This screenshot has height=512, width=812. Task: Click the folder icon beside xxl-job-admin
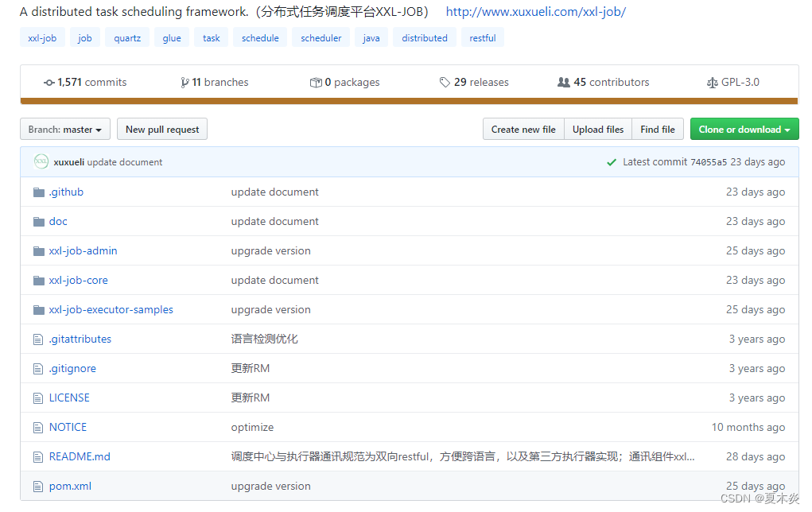click(x=38, y=250)
